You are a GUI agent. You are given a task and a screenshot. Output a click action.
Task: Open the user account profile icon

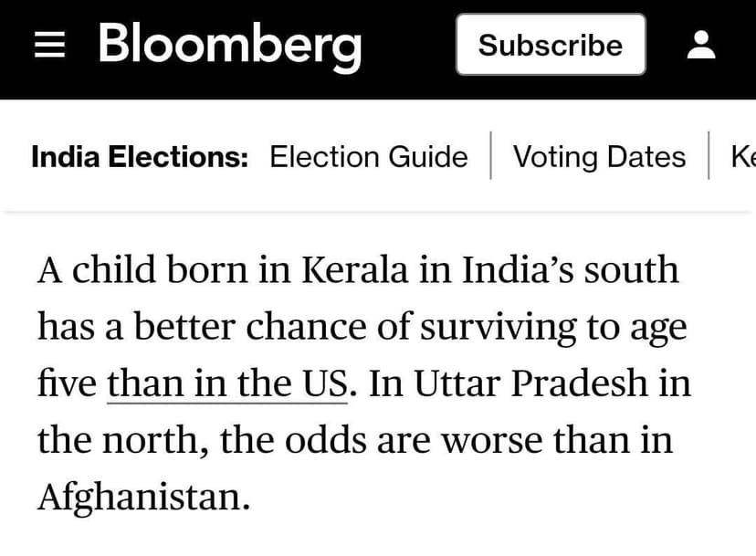(x=701, y=45)
